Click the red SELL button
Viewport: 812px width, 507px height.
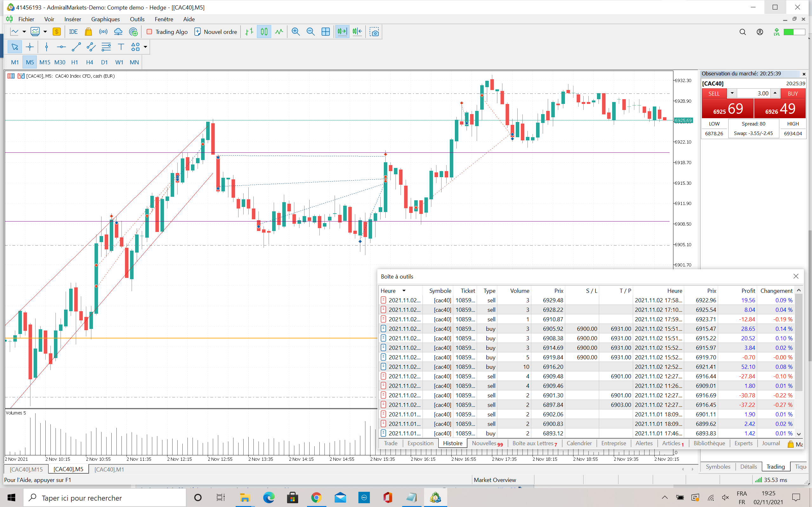pos(714,93)
